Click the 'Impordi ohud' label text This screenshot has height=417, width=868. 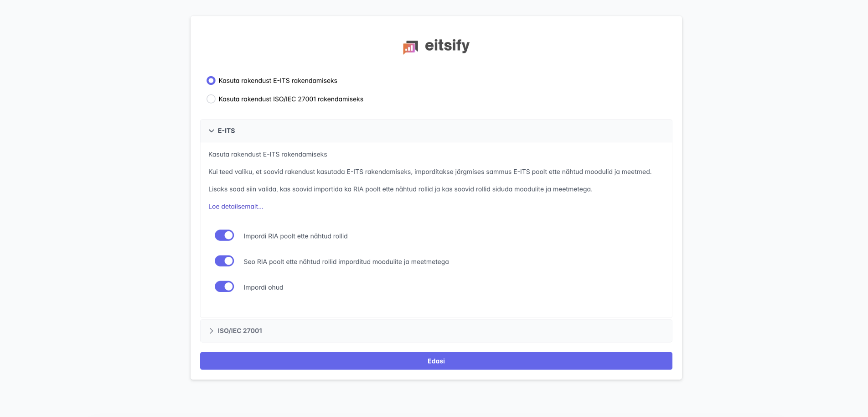(x=263, y=287)
